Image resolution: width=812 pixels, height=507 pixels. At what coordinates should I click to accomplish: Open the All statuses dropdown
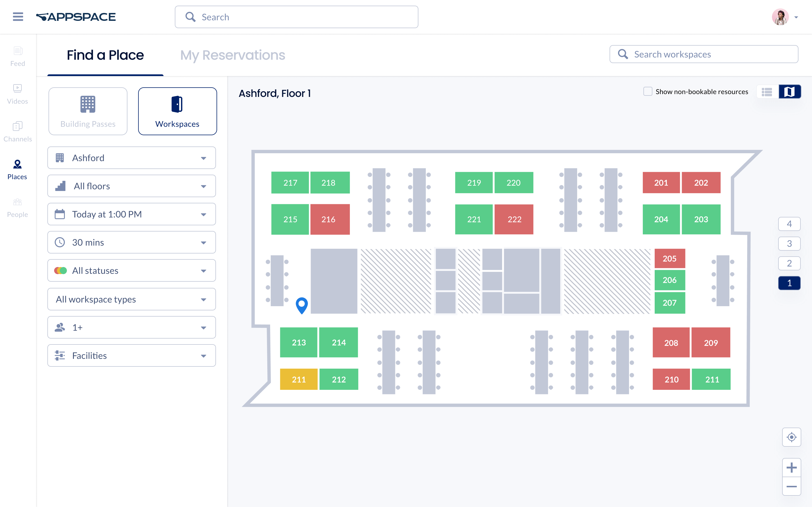click(132, 271)
